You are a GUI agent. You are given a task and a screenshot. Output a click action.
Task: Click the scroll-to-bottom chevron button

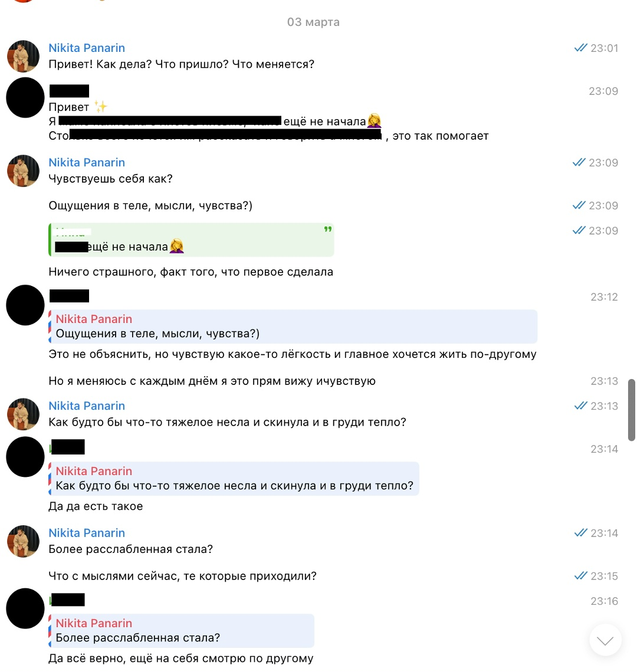pos(605,640)
